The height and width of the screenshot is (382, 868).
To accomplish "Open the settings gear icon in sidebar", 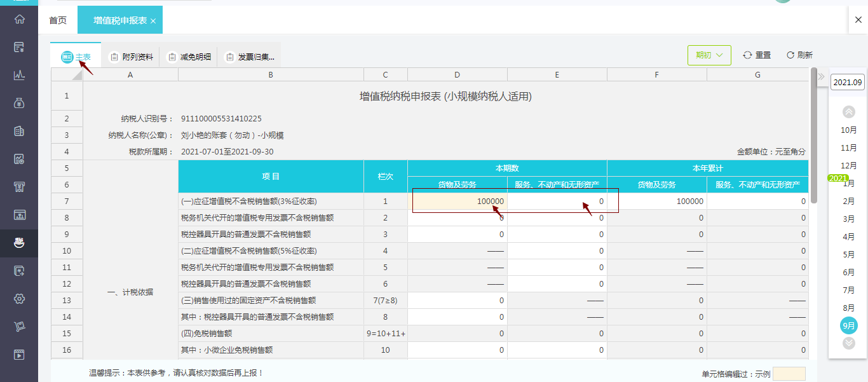I will (x=19, y=299).
